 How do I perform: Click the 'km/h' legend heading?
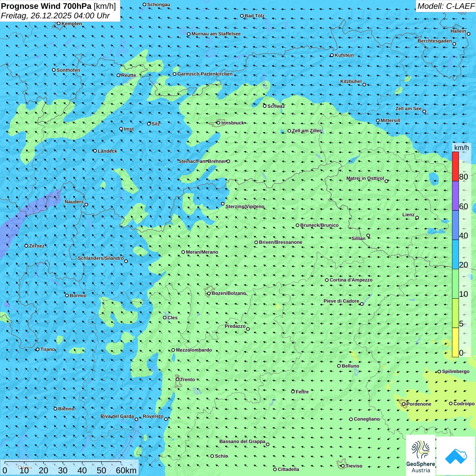pyautogui.click(x=462, y=148)
